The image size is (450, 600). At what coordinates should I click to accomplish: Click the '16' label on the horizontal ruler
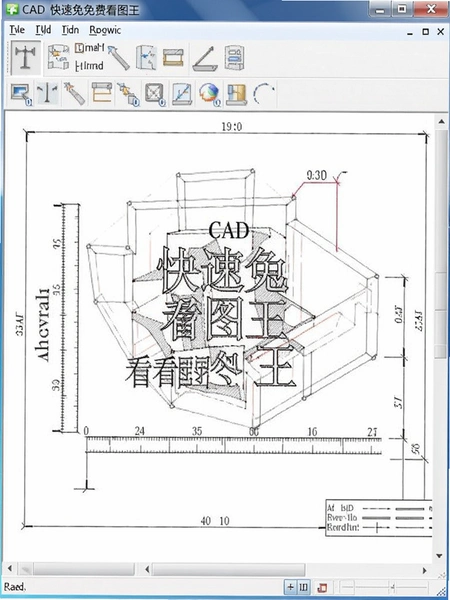(x=312, y=432)
